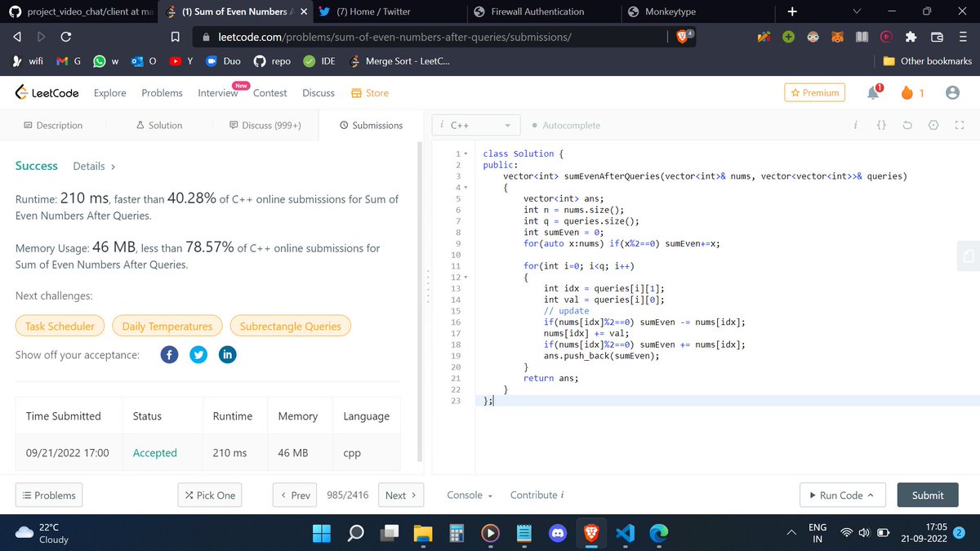980x551 pixels.
Task: Open the browser tab search chevron
Action: click(x=856, y=11)
